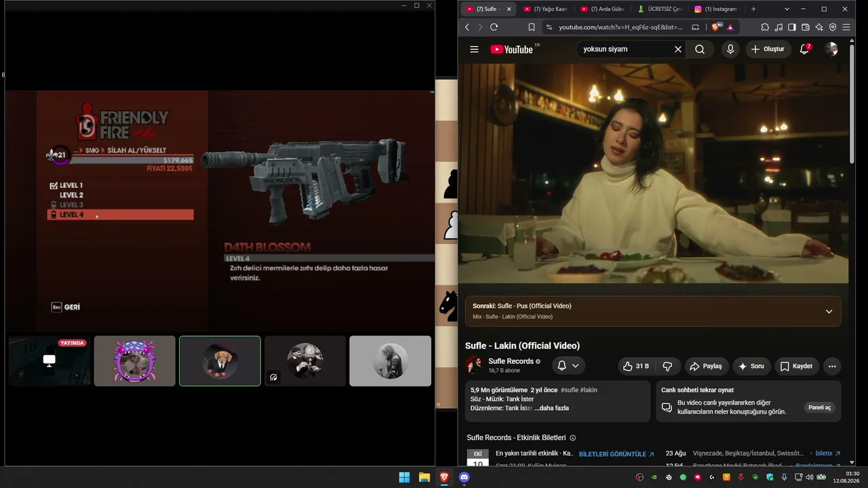Screen dimensions: 868x488
Task: Open the YouTube guide hamburger menu
Action: pyautogui.click(x=474, y=49)
